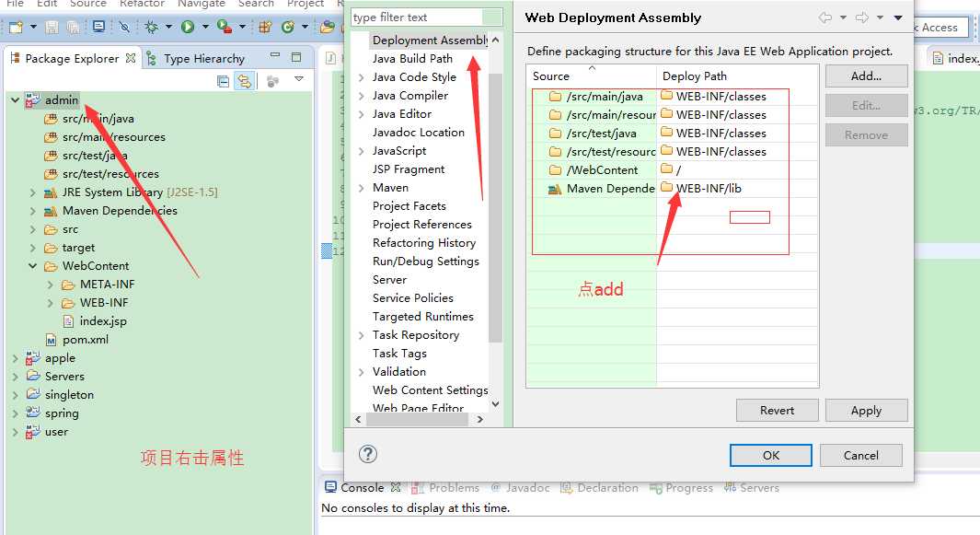This screenshot has height=535, width=980.
Task: Open the New Java Class dropdown arrow
Action: 305,27
